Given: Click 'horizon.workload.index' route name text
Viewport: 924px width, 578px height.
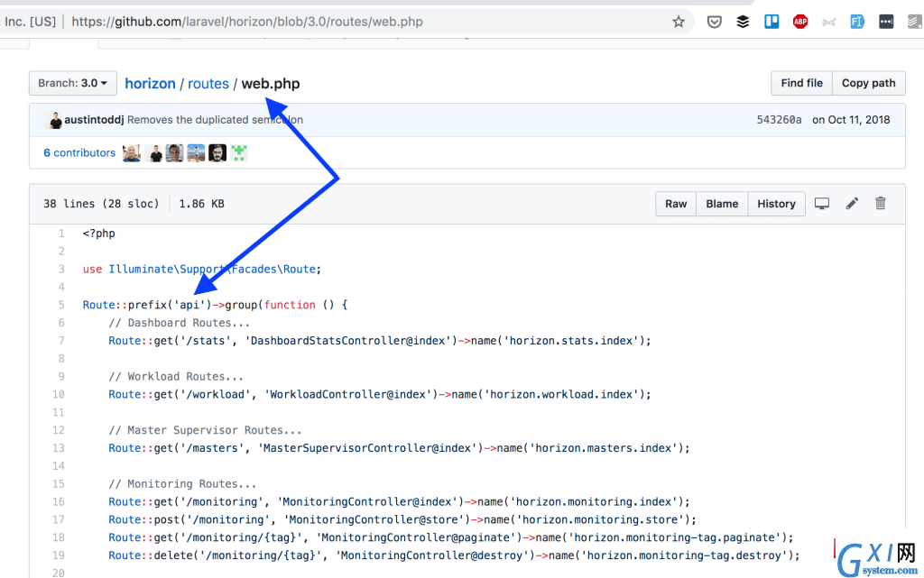Looking at the screenshot, I should (x=561, y=394).
